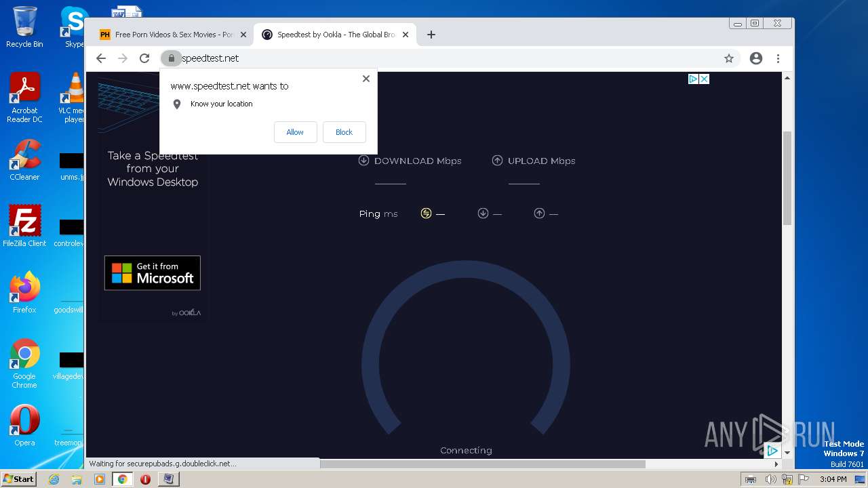Block the location permission request

344,132
